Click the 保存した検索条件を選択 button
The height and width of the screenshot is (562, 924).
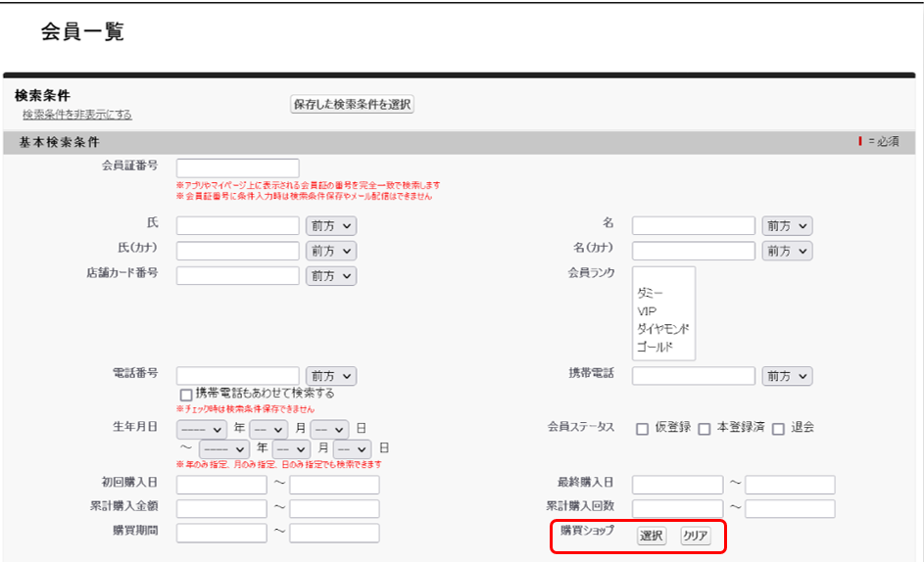[x=353, y=104]
